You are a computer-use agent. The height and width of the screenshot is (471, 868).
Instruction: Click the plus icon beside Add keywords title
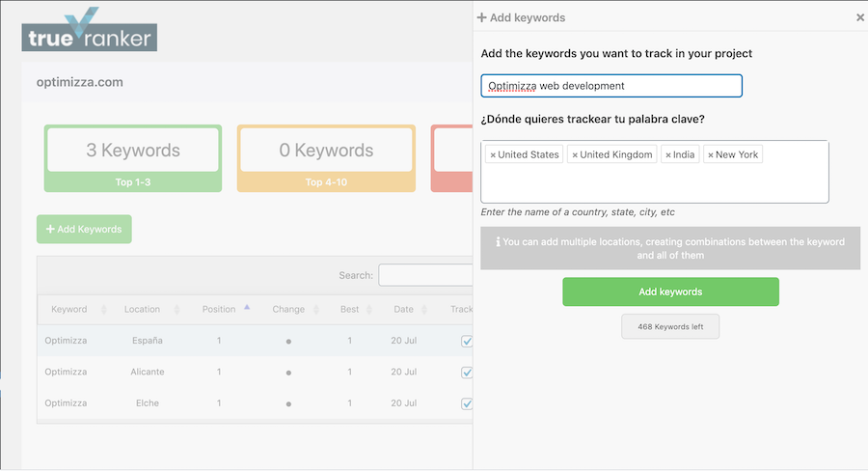coord(481,17)
